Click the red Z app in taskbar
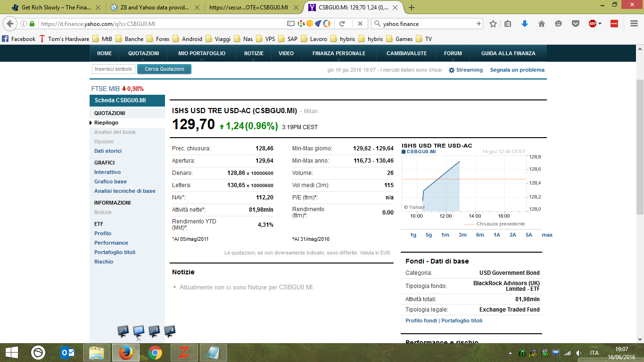 click(x=184, y=352)
